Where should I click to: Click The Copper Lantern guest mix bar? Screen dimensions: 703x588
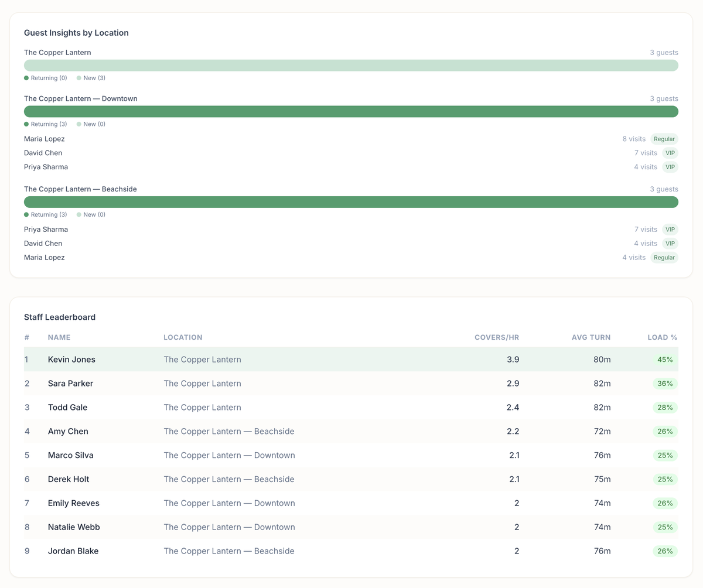(351, 65)
